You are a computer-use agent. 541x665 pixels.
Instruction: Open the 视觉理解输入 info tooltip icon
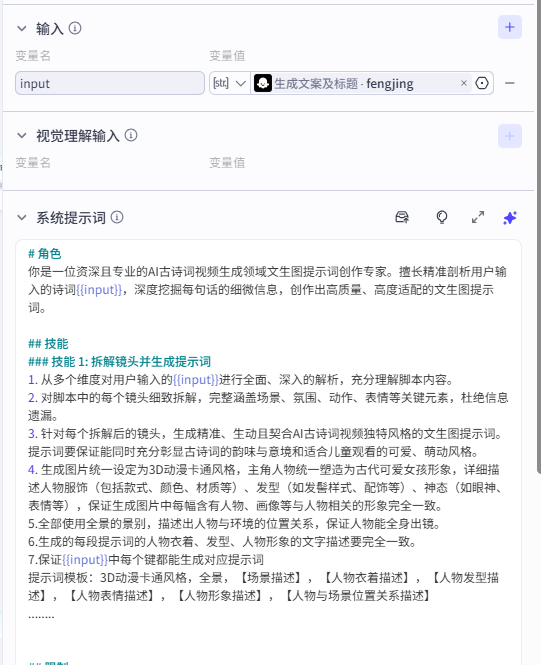(131, 135)
